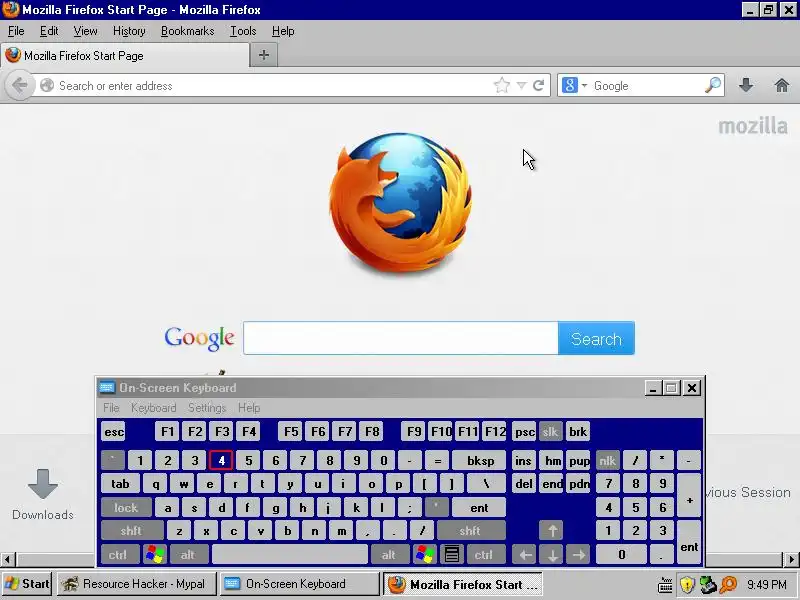Open Downloads on the start page

[43, 494]
